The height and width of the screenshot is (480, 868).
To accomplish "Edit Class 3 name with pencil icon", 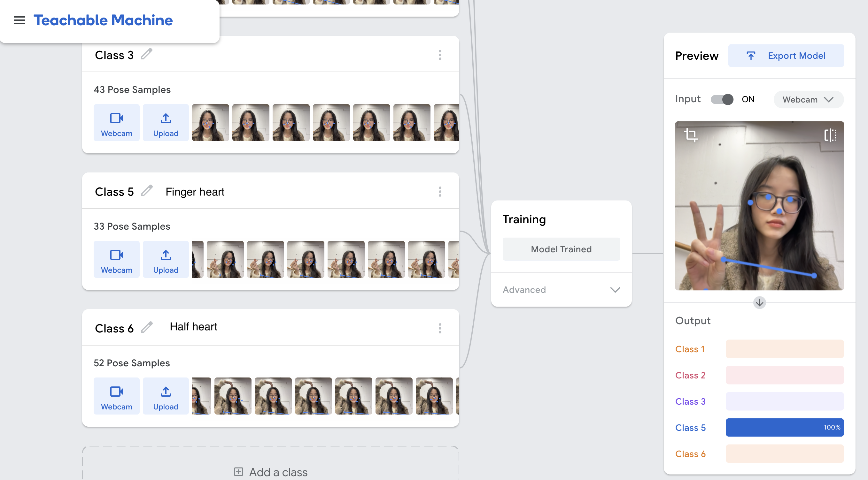I will [147, 54].
